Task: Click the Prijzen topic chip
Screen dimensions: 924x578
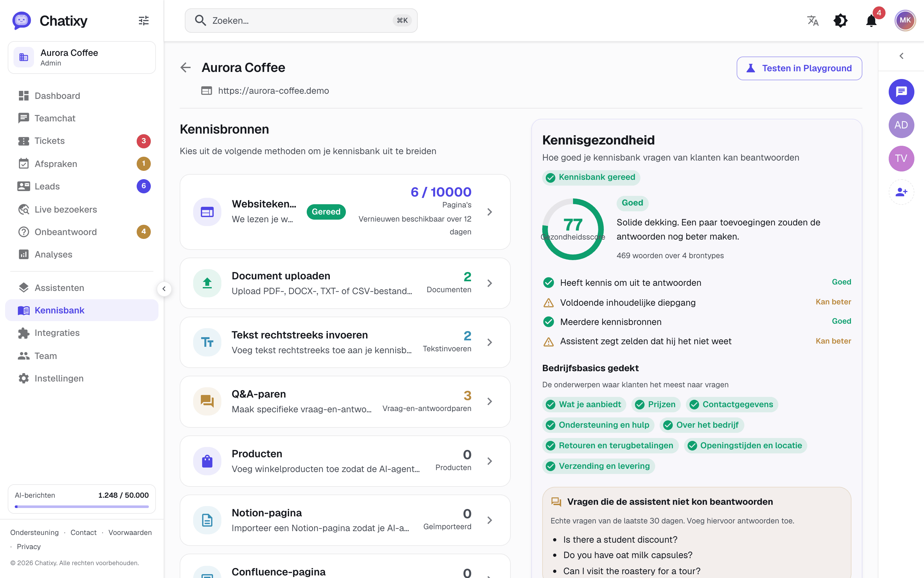Action: pyautogui.click(x=656, y=405)
